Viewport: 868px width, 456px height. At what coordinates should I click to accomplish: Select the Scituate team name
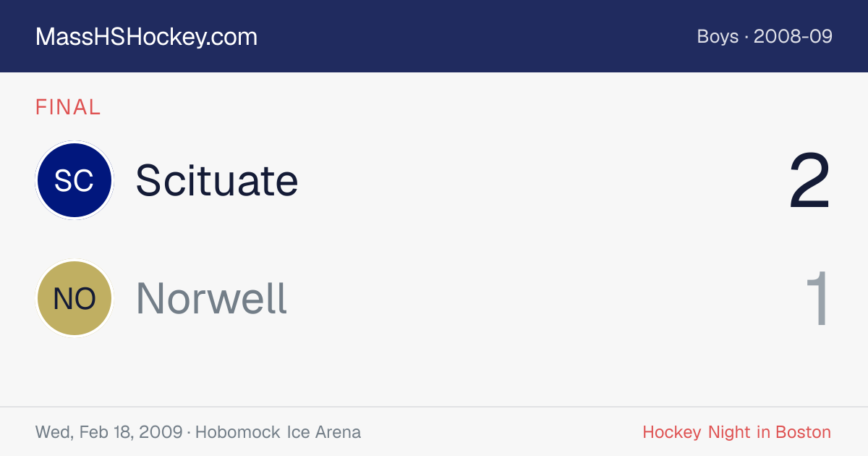217,180
